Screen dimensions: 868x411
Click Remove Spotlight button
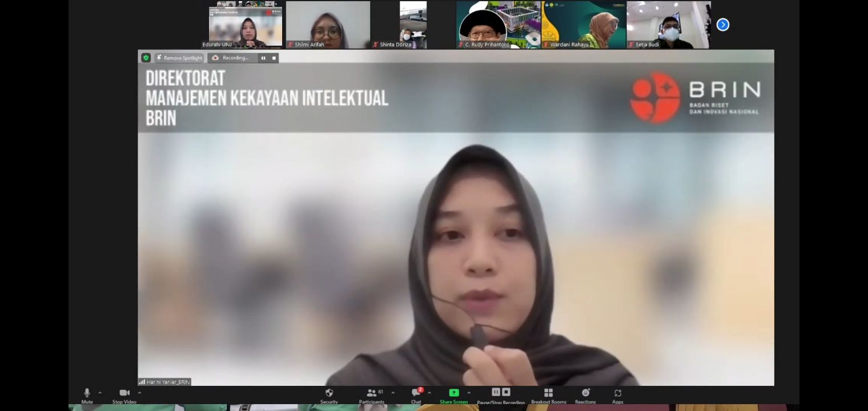[x=179, y=58]
